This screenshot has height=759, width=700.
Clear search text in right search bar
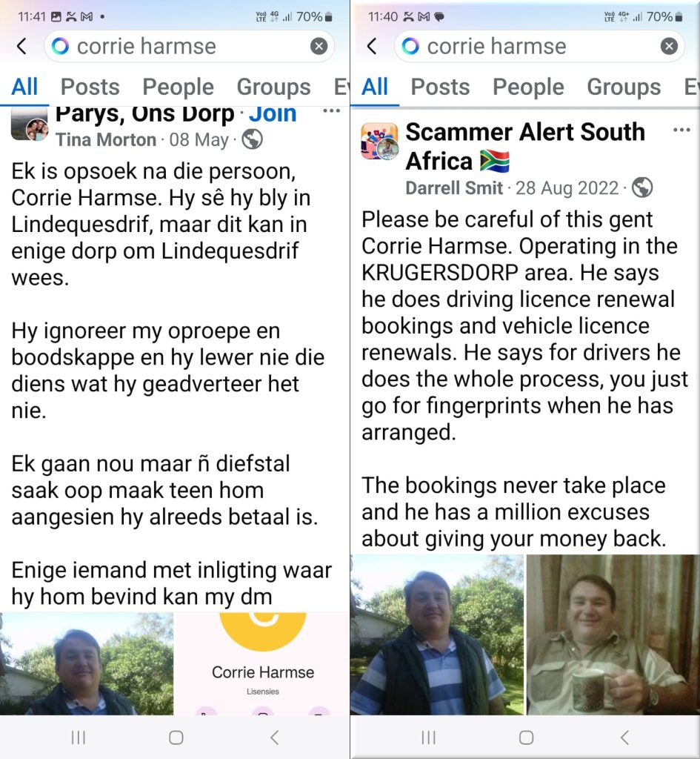[669, 46]
